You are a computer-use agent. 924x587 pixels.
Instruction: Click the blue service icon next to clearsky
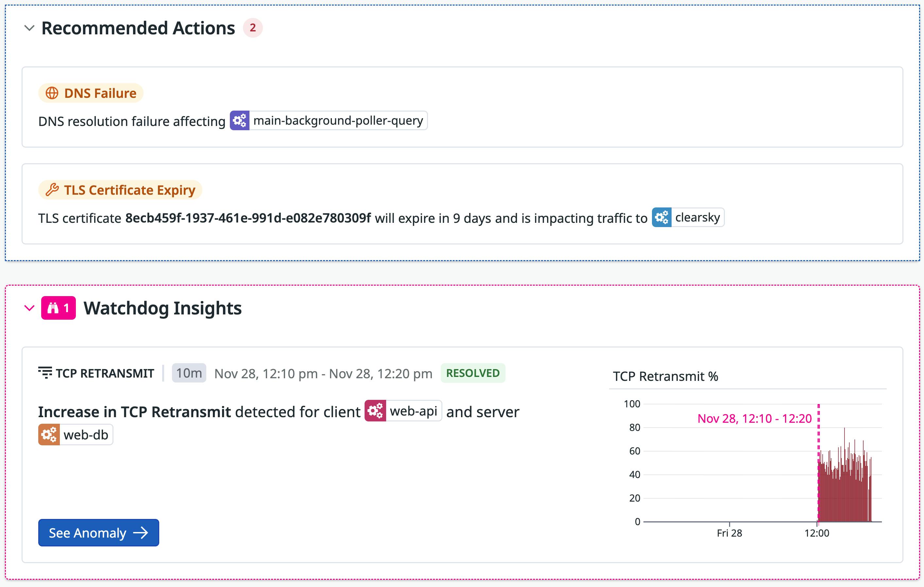pyautogui.click(x=661, y=217)
